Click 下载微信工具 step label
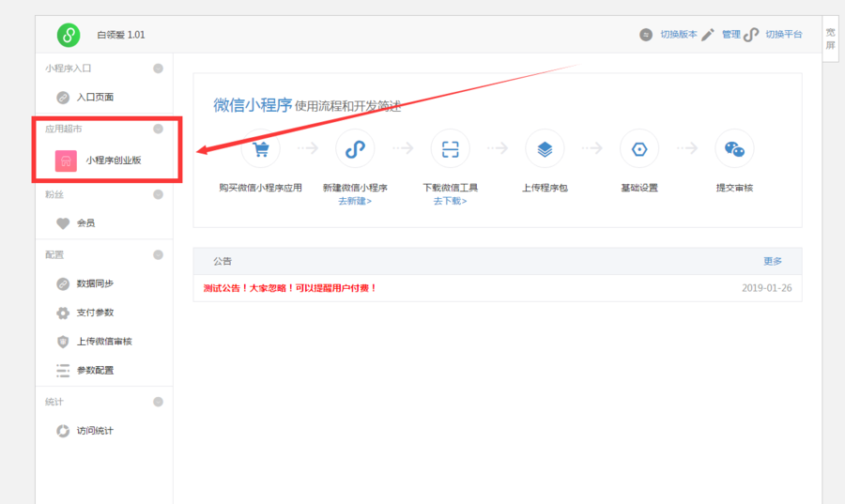The height and width of the screenshot is (504, 845). tap(450, 188)
